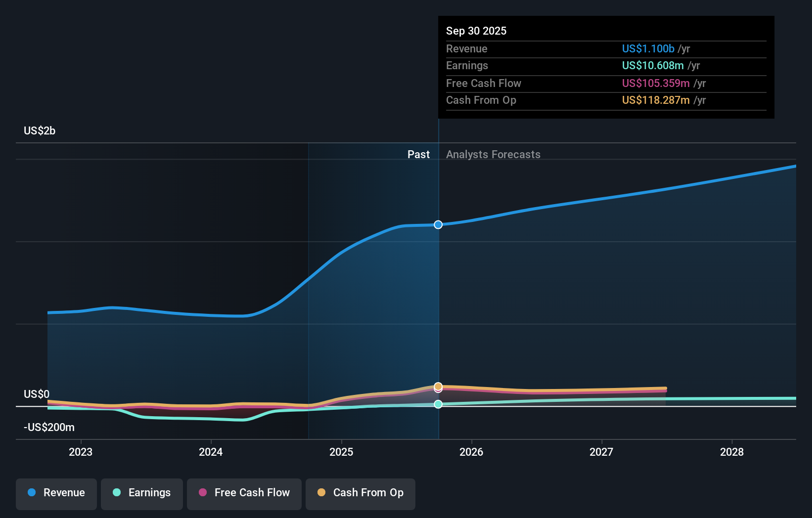Click the blue Revenue legend dot
This screenshot has height=518, width=812.
[31, 493]
